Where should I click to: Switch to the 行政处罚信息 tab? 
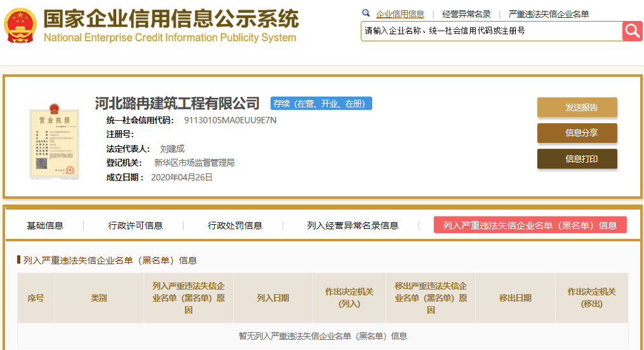pyautogui.click(x=234, y=225)
